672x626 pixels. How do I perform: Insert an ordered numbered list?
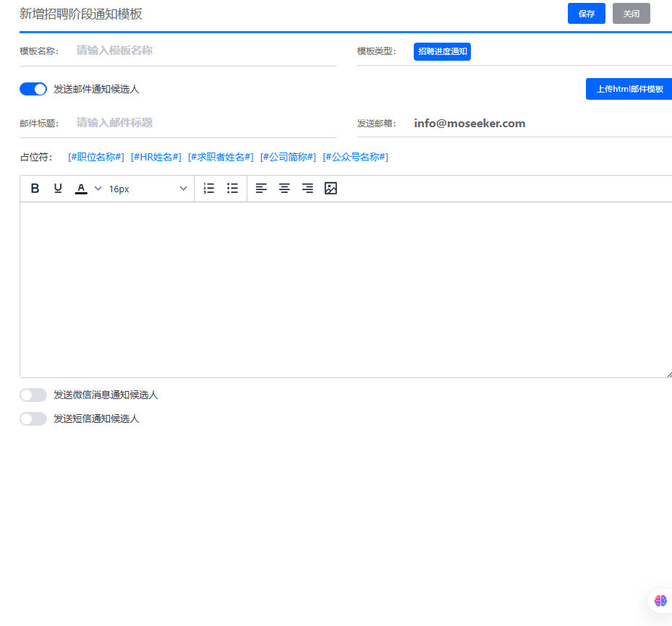[209, 189]
